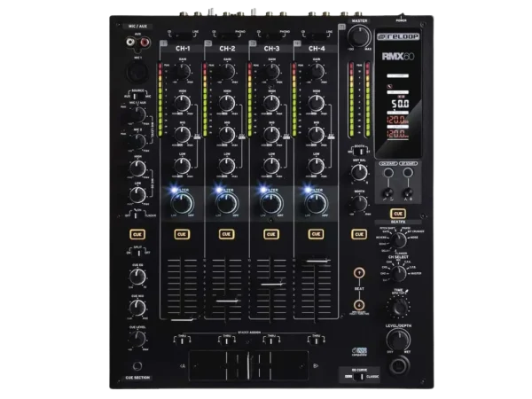532x399 pixels.
Task: Click the CH-2 Gain knob
Action: coord(228,71)
